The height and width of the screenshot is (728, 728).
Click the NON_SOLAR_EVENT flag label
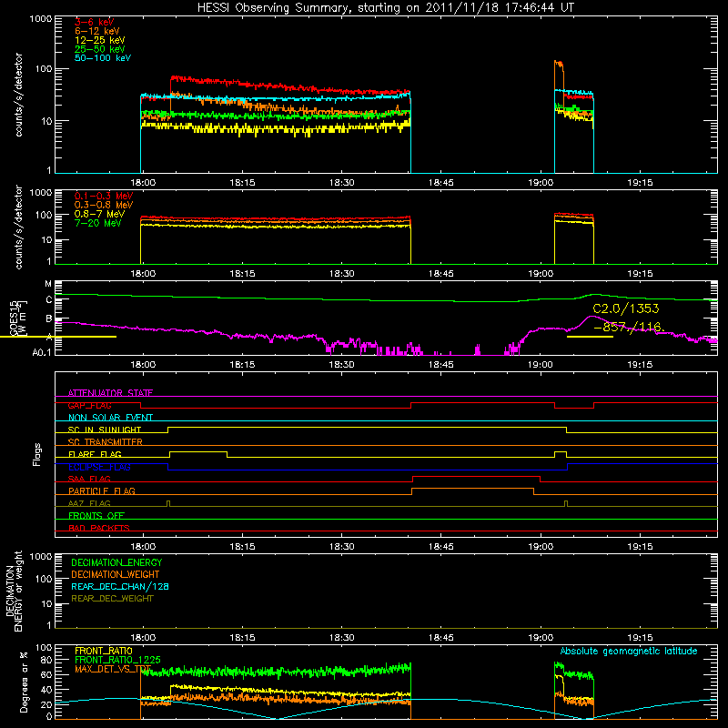(110, 418)
